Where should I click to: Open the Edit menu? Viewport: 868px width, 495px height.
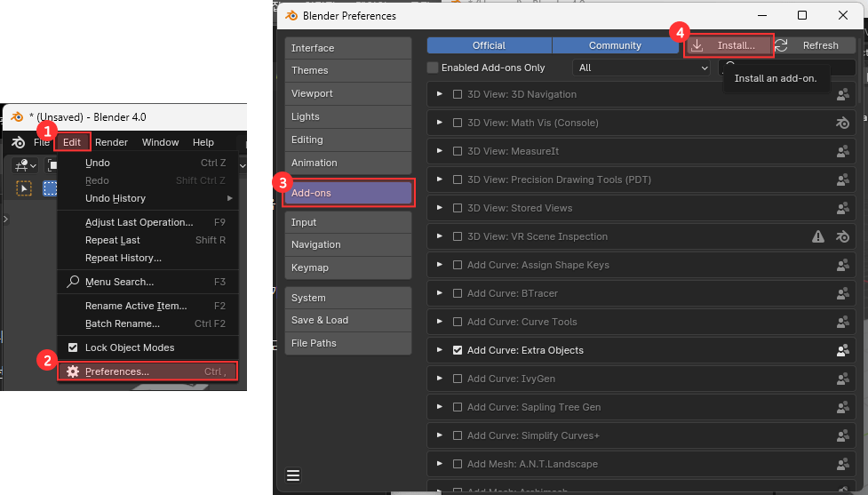[72, 142]
